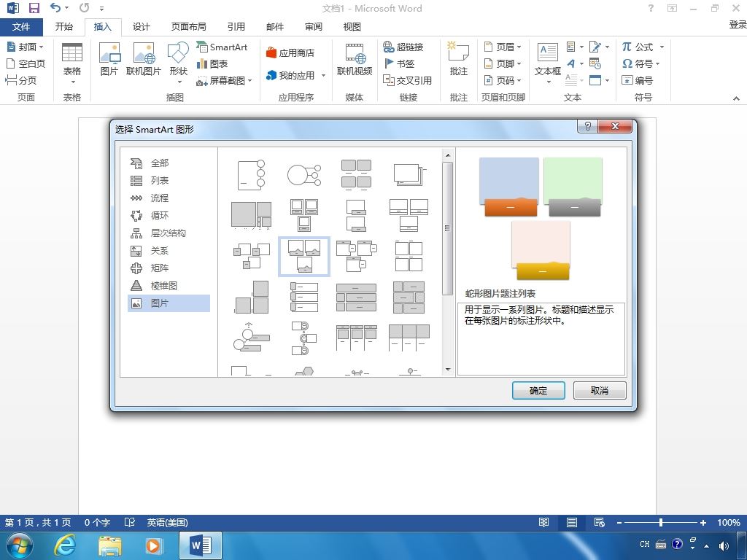This screenshot has width=747, height=560.
Task: Click the zoom out minus button
Action: [619, 522]
